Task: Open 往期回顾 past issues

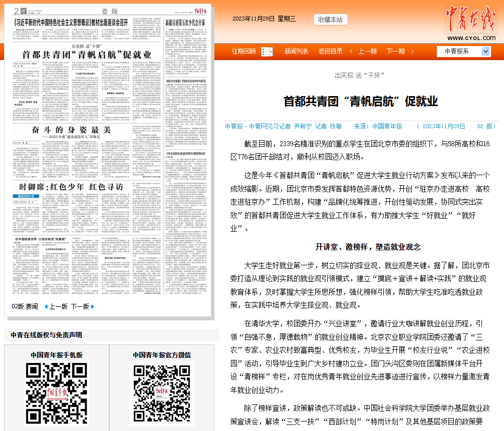Action: coord(243,51)
